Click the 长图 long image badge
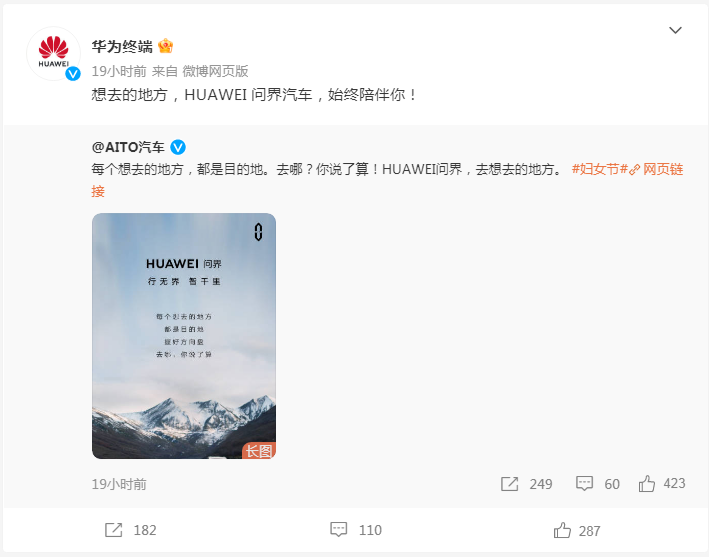Viewport: 709px width, 557px height. pyautogui.click(x=259, y=451)
